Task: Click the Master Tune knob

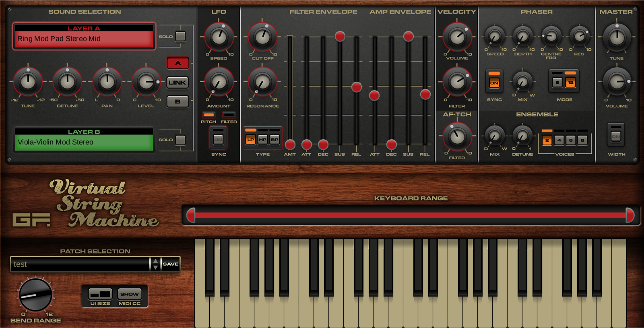Action: tap(617, 37)
